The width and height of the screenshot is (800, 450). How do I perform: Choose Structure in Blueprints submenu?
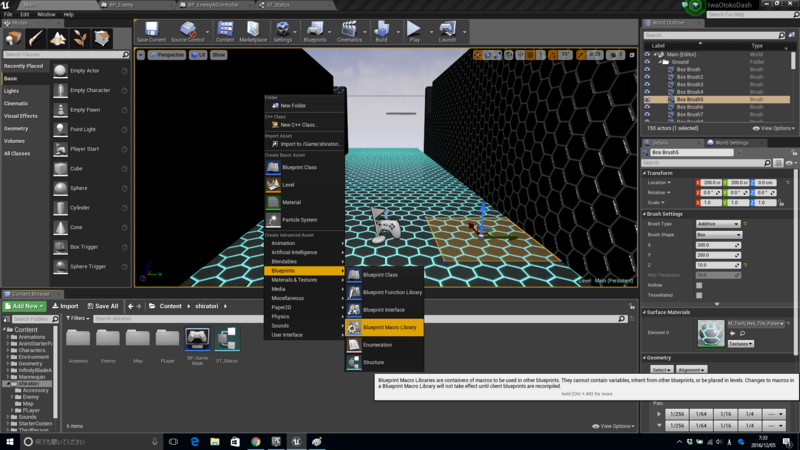(x=385, y=362)
